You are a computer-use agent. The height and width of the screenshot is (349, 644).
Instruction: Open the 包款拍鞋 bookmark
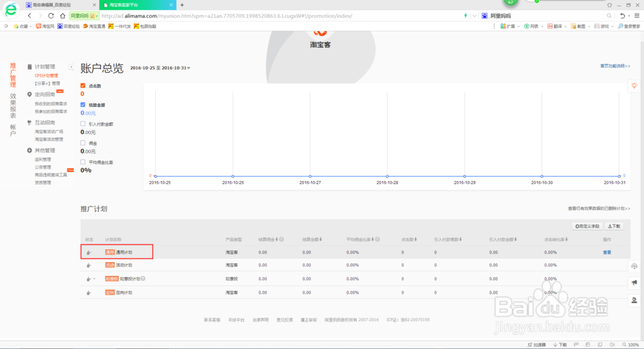click(x=145, y=26)
